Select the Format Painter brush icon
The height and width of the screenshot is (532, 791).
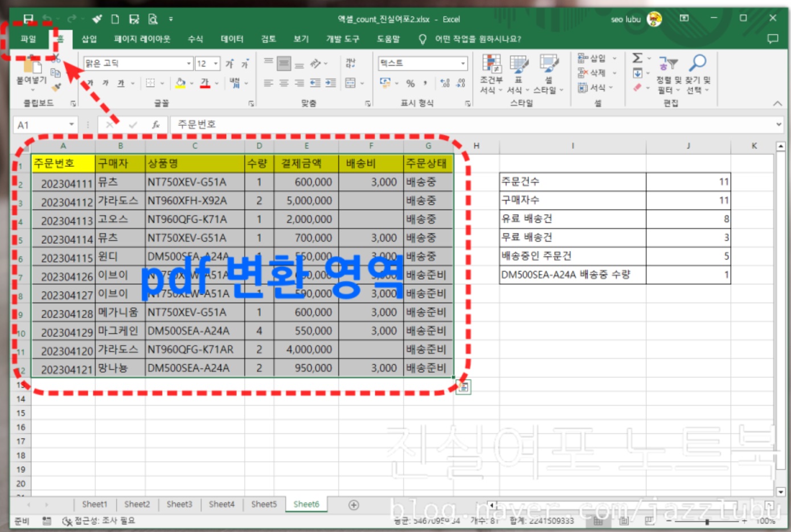(56, 87)
